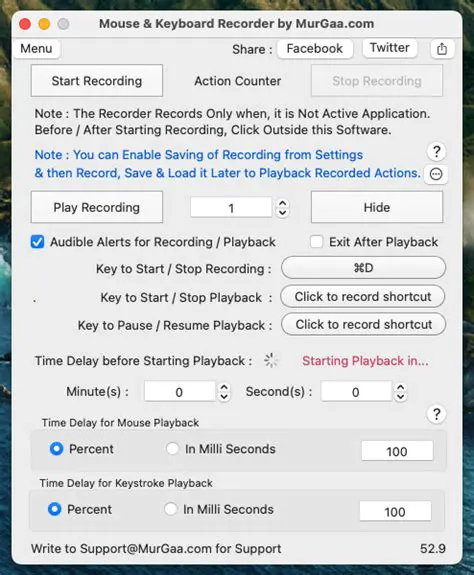Decrease playback repeat count stepper down arrow

(282, 213)
